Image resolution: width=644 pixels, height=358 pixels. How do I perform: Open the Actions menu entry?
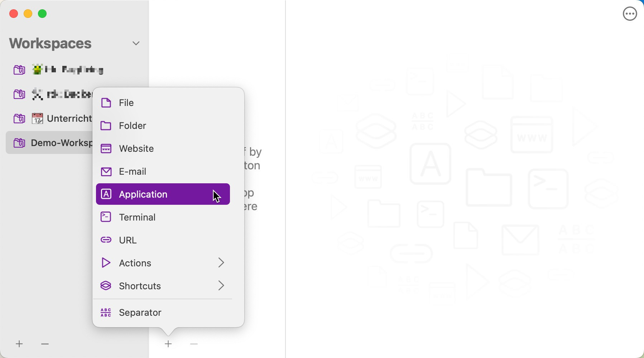click(x=163, y=263)
